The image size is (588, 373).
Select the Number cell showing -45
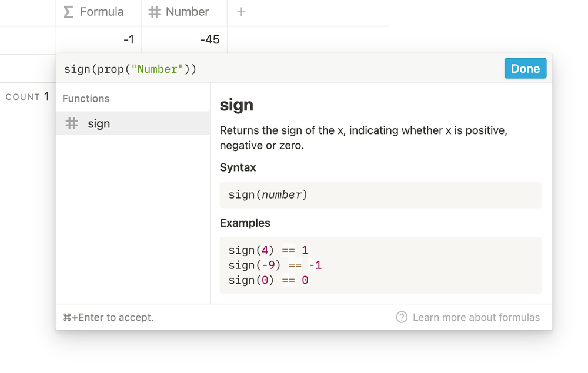click(x=185, y=40)
